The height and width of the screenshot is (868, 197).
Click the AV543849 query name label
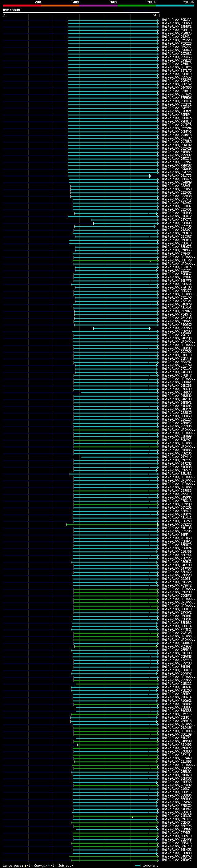click(x=11, y=10)
